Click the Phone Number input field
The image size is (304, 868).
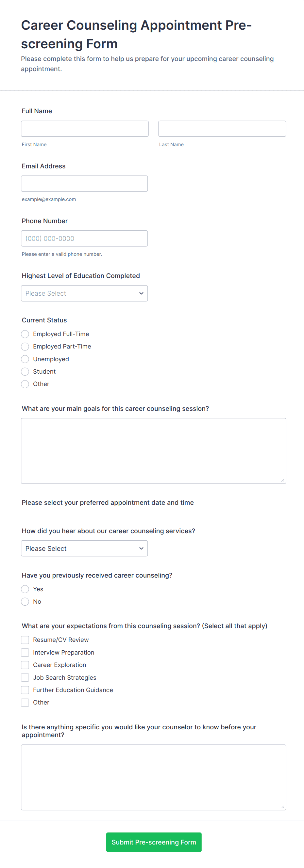coord(84,239)
